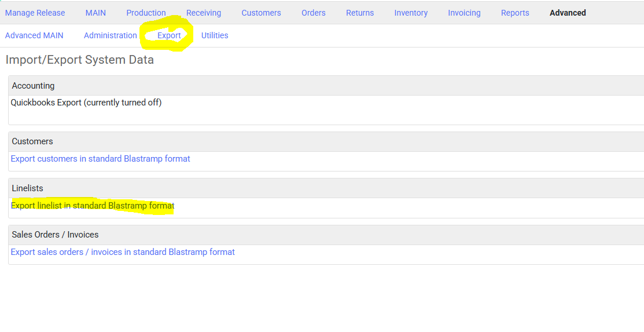
Task: Open the Customers top menu
Action: point(261,13)
